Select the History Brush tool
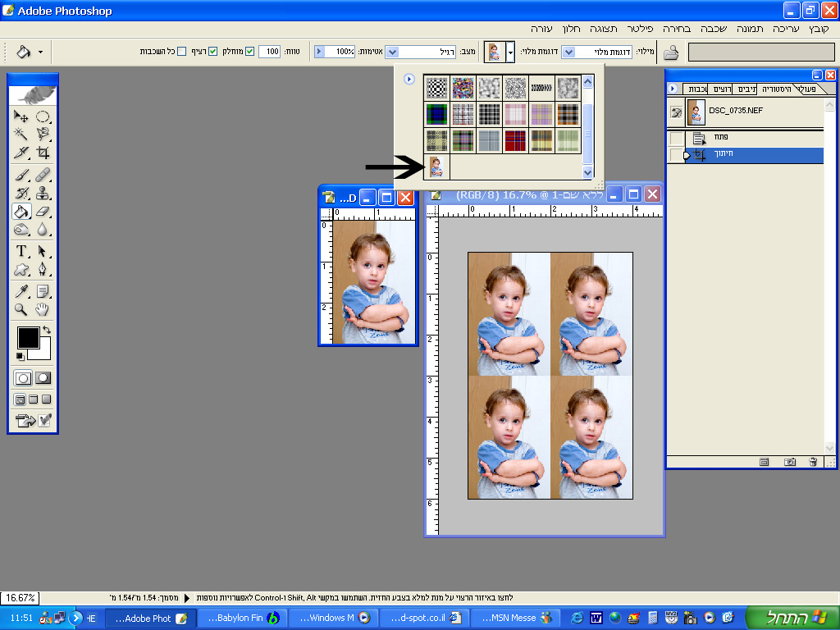840x630 pixels. click(x=21, y=194)
